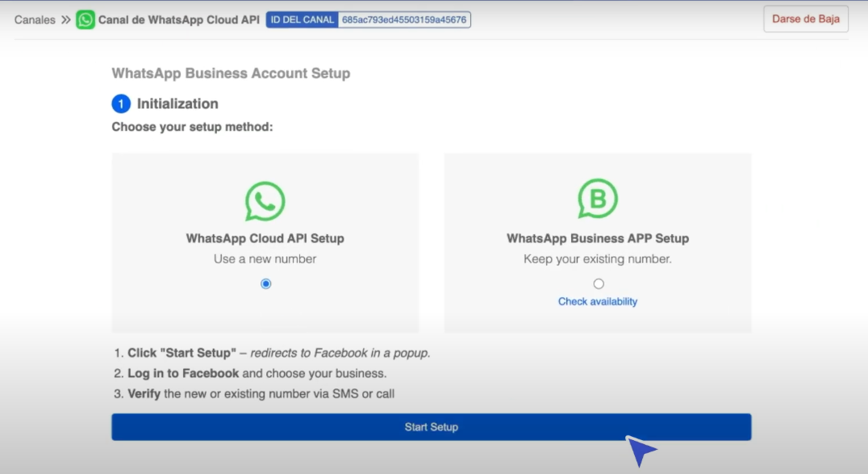The height and width of the screenshot is (474, 868).
Task: Select the Cloud API Setup radio button
Action: (x=265, y=284)
